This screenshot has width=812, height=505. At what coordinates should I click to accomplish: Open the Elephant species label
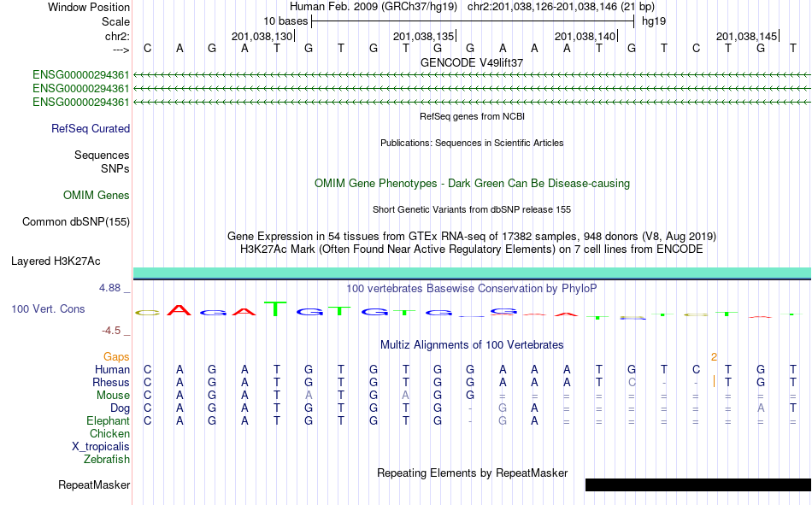coord(109,420)
